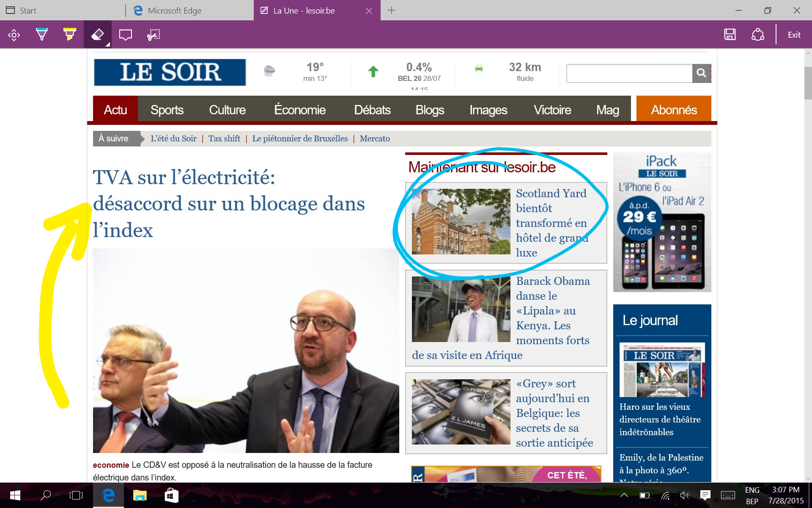Open the «Grey» sort aujourd'hui headline
The image size is (812, 508).
click(x=554, y=413)
